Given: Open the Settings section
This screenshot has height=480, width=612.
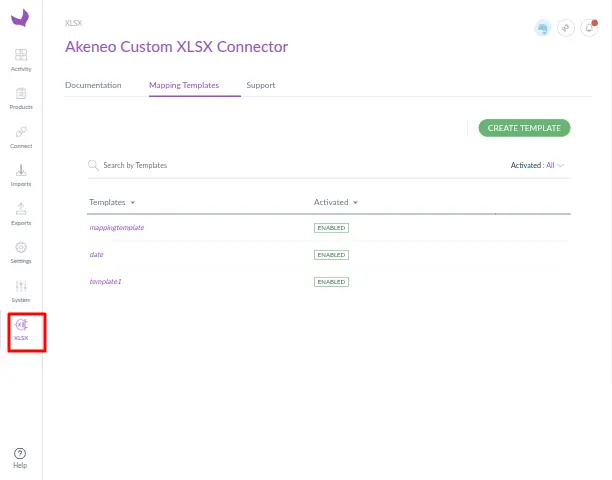Looking at the screenshot, I should point(21,252).
